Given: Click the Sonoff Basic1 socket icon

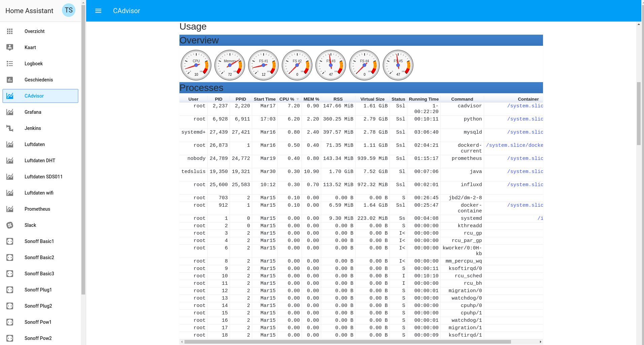Looking at the screenshot, I should tap(10, 241).
